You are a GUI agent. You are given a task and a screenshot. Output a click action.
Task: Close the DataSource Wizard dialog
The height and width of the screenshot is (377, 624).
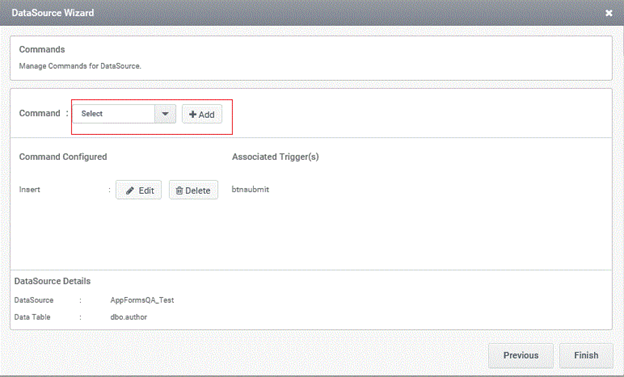(x=608, y=13)
